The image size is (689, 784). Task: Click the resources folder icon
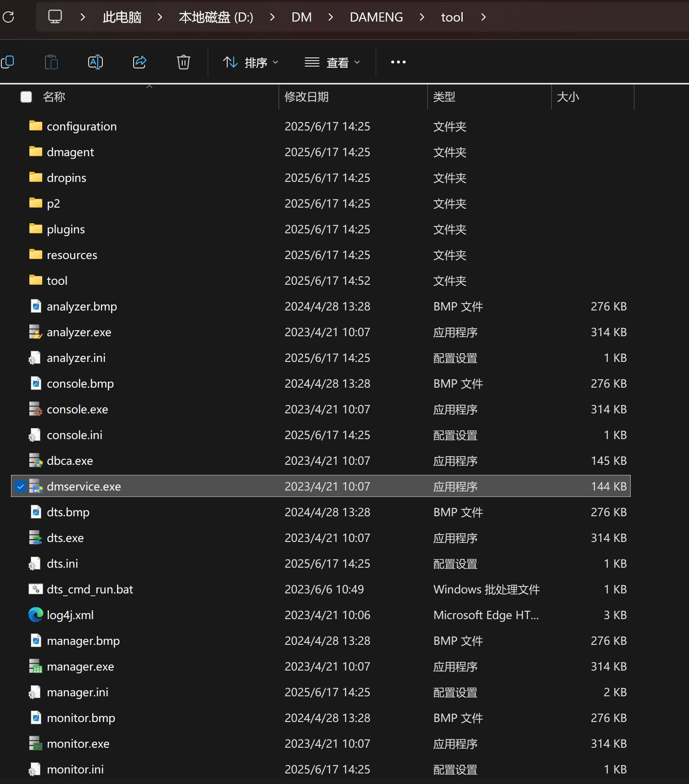click(36, 254)
